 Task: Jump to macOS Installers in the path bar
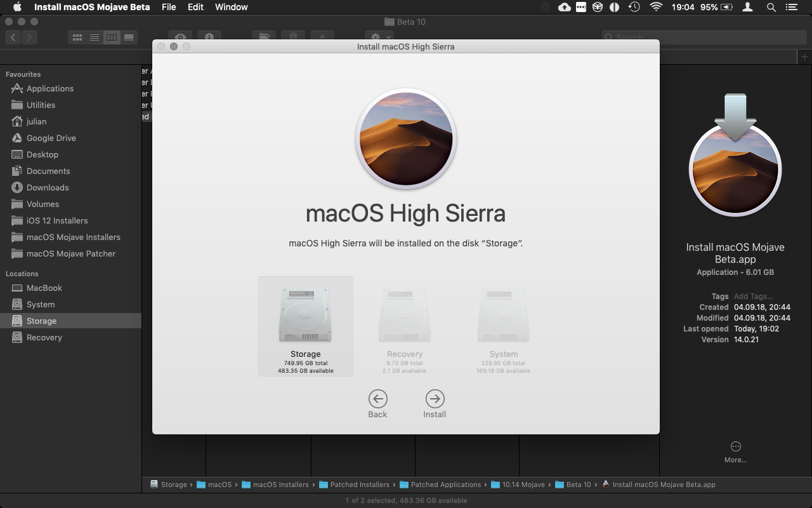(x=275, y=485)
